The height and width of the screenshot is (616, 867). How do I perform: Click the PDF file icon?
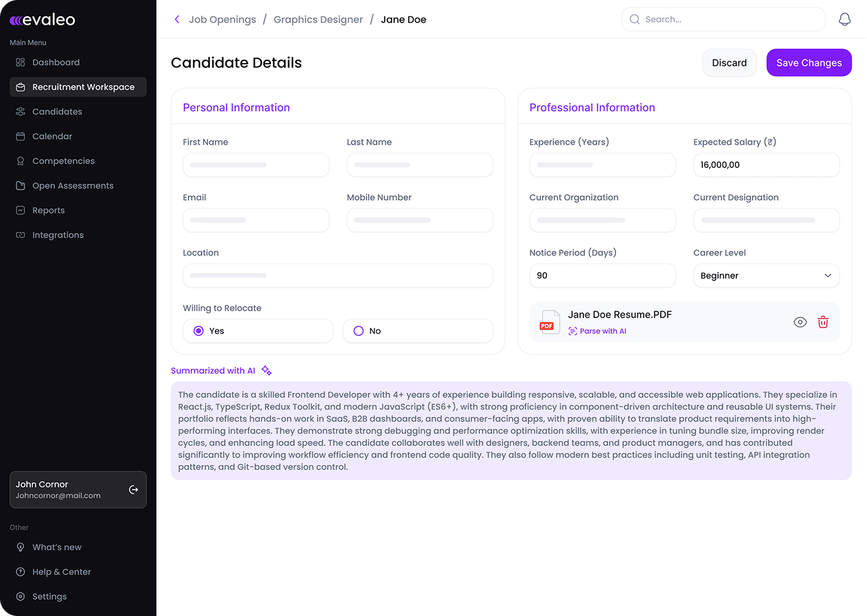549,322
